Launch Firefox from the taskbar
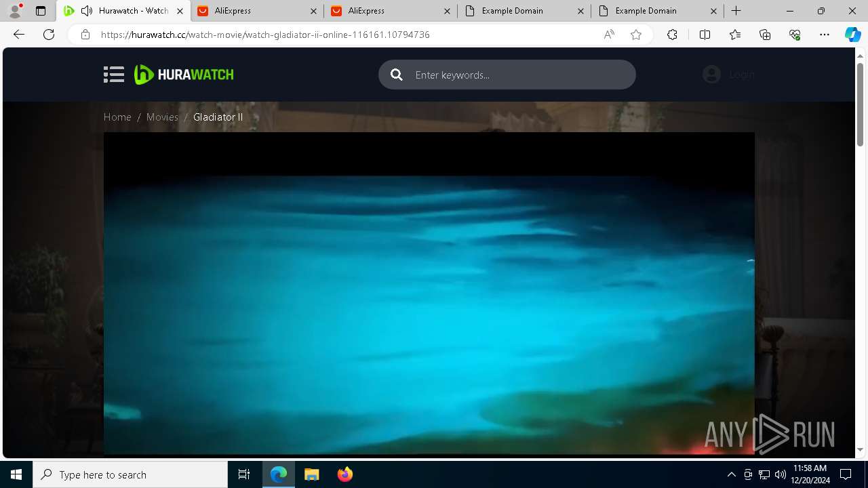The width and height of the screenshot is (868, 488). 344,474
